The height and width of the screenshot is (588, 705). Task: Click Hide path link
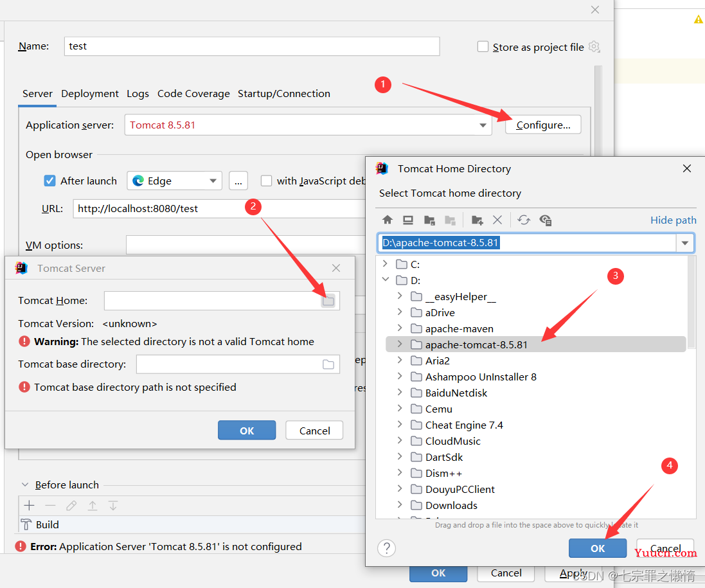pyautogui.click(x=673, y=220)
